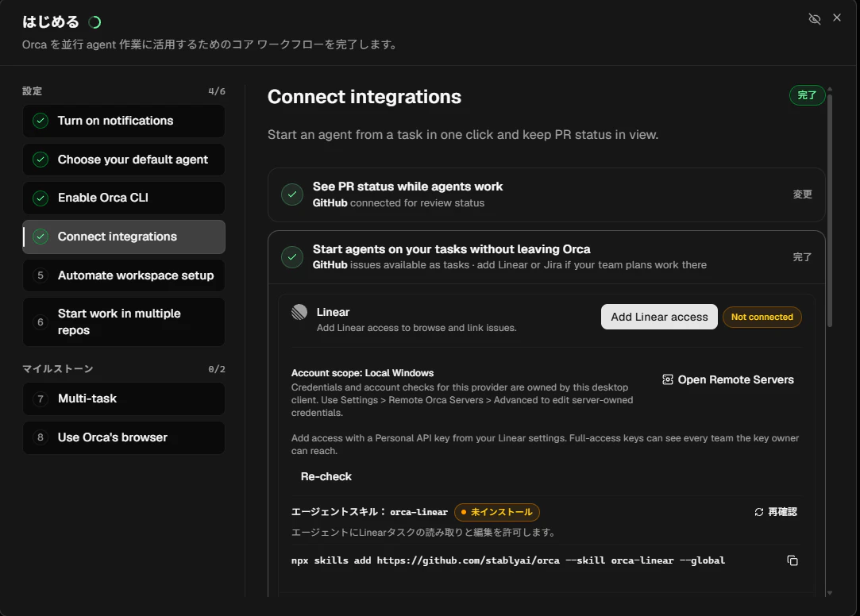Viewport: 860px width, 616px height.
Task: Click the green check on Turn on notifications
Action: 40,121
